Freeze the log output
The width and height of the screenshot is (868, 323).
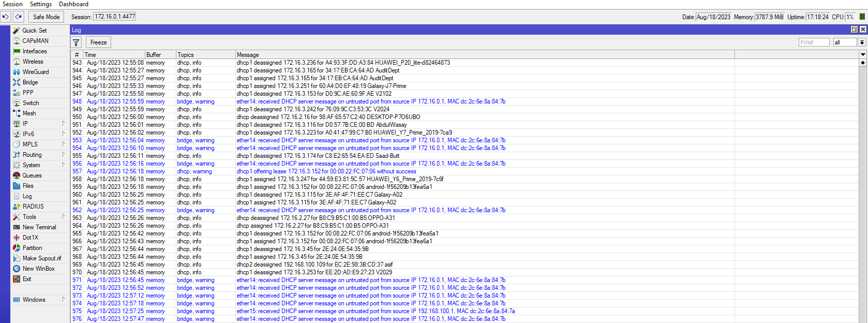coord(98,42)
